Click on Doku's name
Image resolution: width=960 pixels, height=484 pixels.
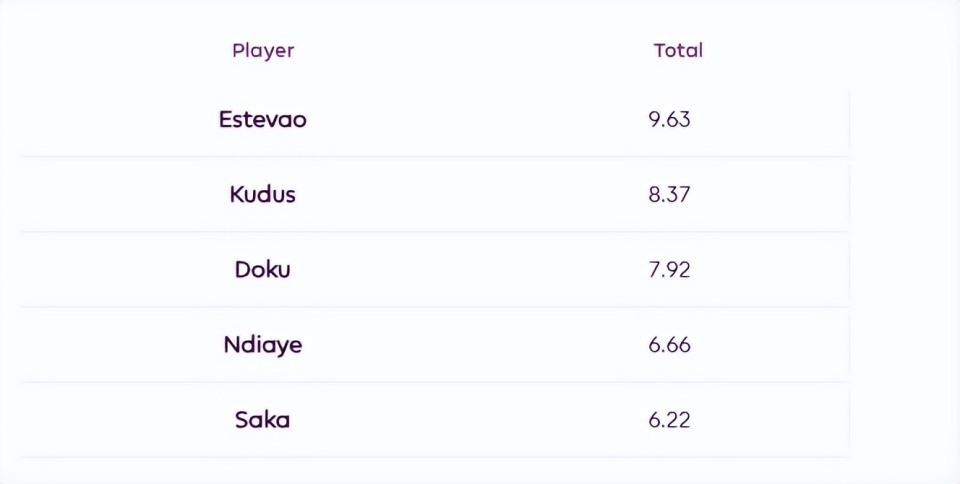[263, 269]
